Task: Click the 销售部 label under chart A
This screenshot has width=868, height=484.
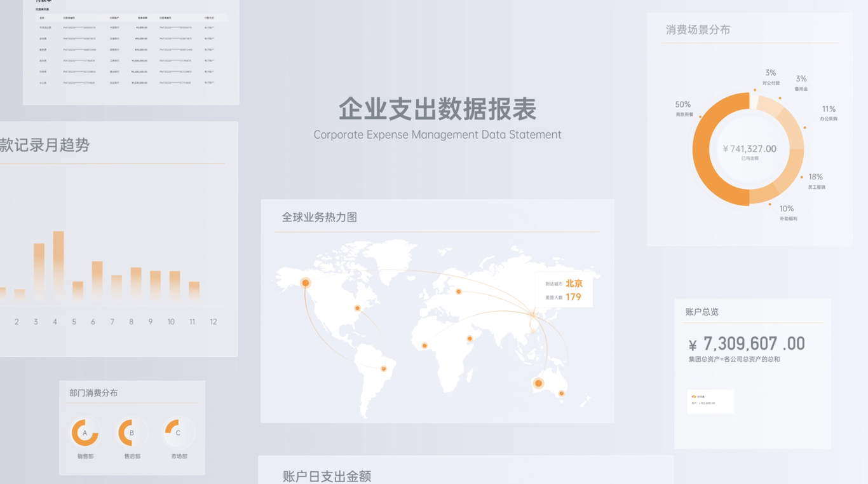Action: tap(85, 456)
